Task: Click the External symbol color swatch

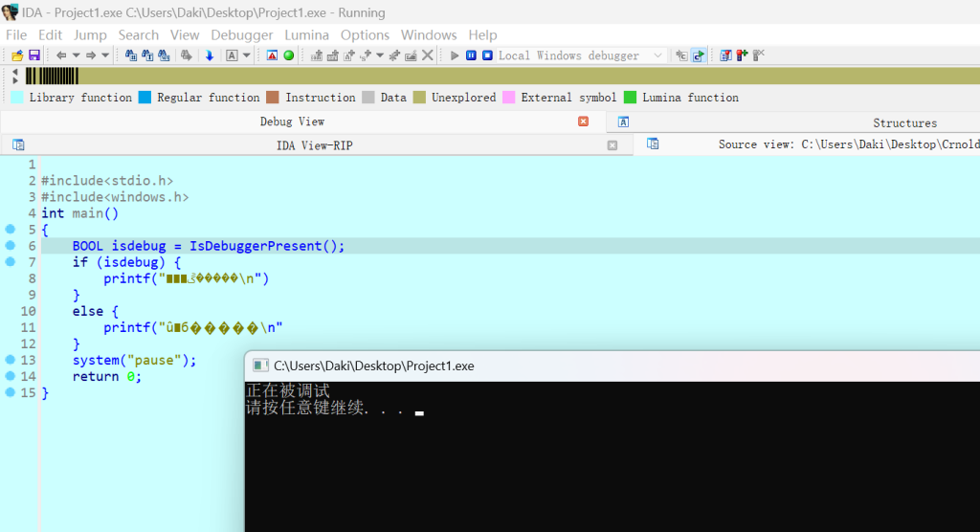Action: 509,97
